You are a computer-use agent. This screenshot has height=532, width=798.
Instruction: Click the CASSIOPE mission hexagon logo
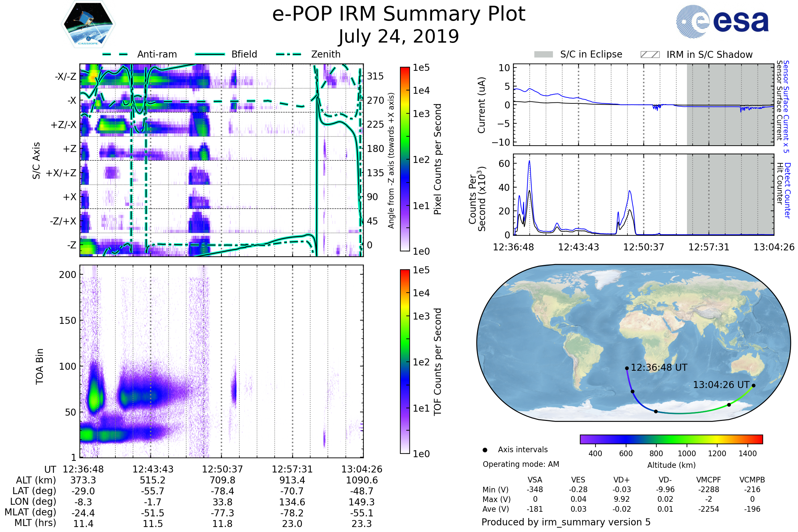click(x=88, y=24)
